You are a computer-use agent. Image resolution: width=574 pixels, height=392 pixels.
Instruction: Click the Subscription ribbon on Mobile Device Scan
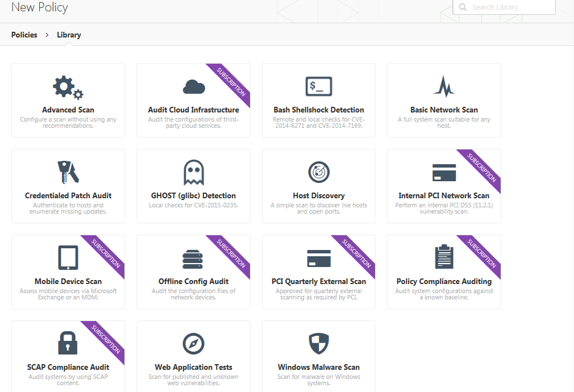106,253
